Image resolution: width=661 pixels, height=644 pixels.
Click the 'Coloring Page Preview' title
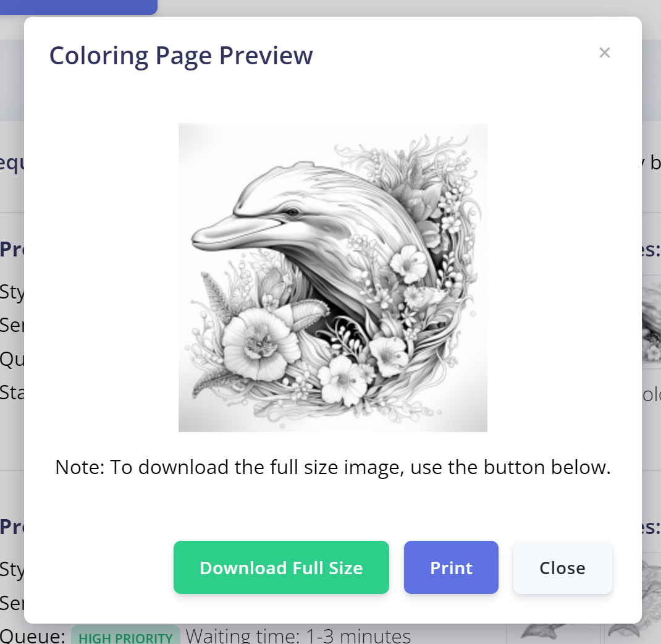click(x=181, y=55)
